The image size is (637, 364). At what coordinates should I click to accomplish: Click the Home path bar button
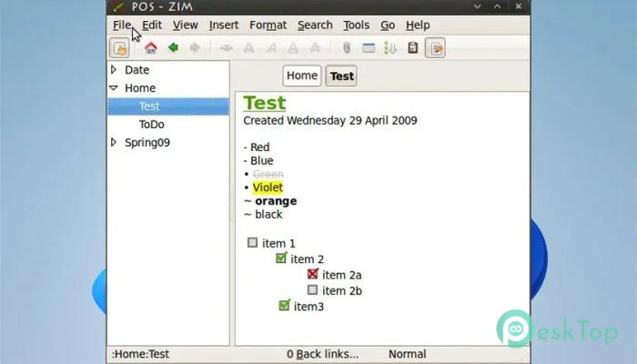(302, 76)
